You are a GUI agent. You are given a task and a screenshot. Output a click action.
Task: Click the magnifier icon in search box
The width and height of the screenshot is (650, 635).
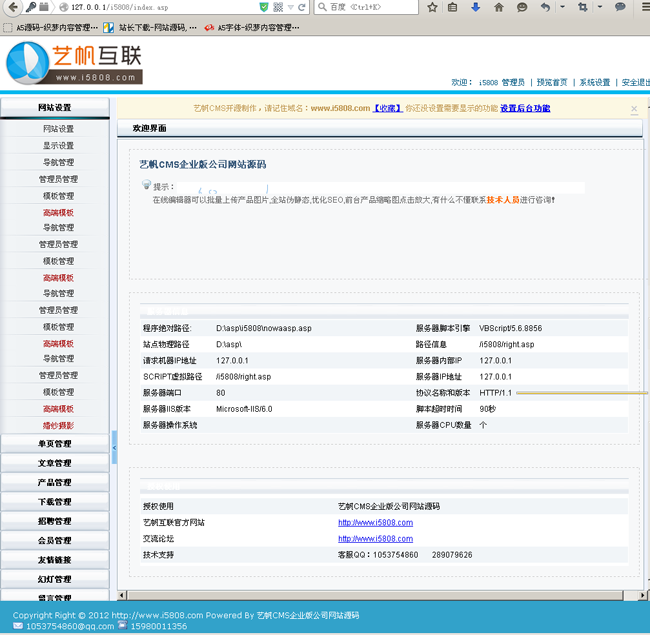[x=322, y=7]
